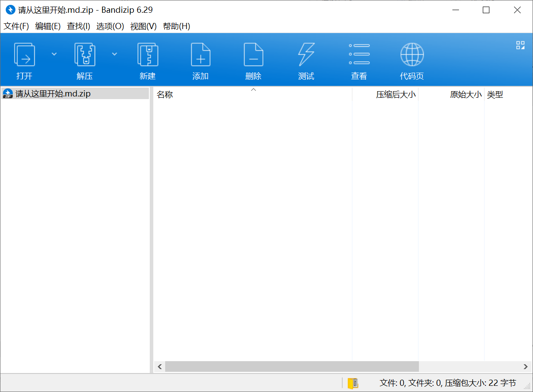Click the yellow archive icon in status bar
533x392 pixels.
pyautogui.click(x=353, y=383)
